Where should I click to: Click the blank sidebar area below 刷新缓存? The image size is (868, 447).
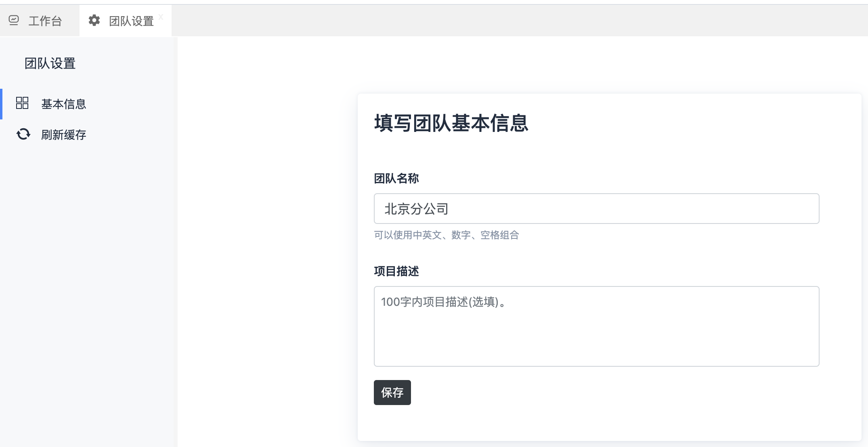(x=89, y=282)
